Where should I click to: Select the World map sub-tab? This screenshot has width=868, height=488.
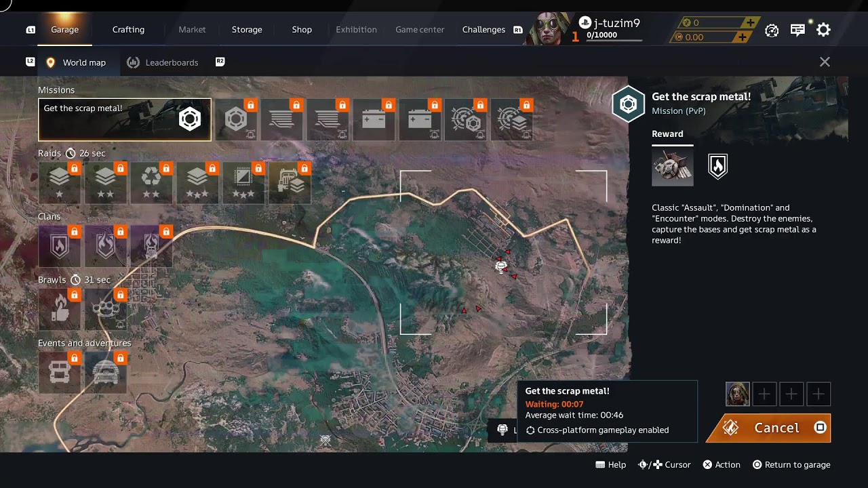(x=75, y=62)
